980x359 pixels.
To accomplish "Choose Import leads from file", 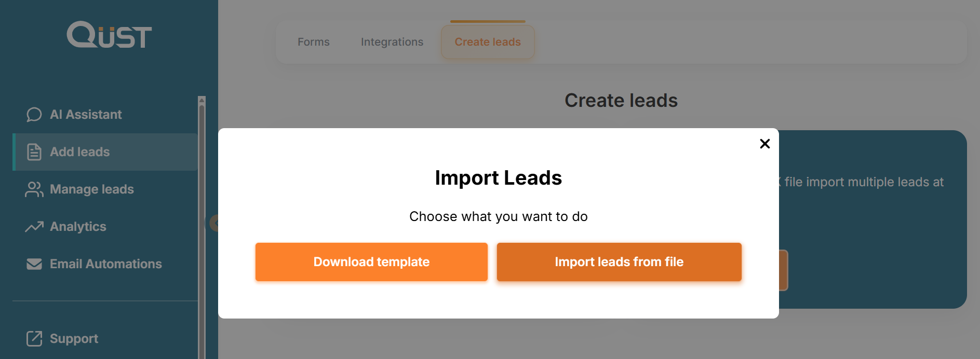I will tap(619, 262).
